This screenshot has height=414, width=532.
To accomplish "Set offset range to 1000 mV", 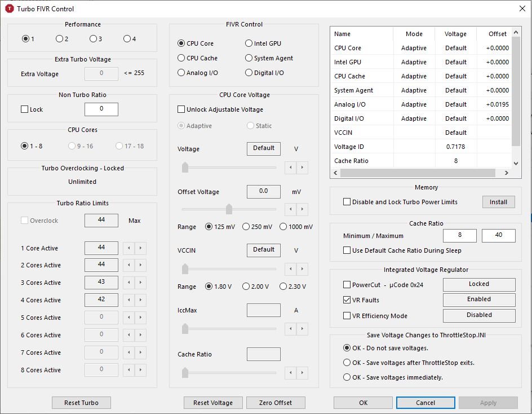I will pos(296,227).
